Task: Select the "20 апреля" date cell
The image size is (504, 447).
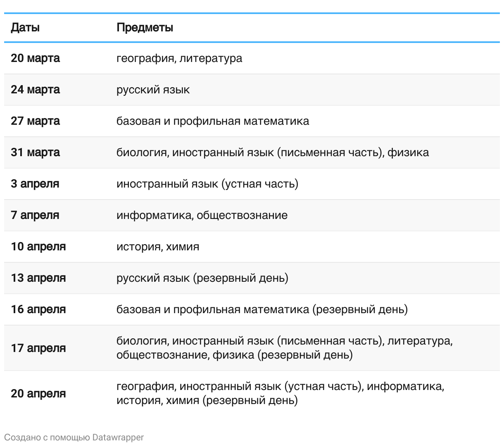Action: click(38, 393)
